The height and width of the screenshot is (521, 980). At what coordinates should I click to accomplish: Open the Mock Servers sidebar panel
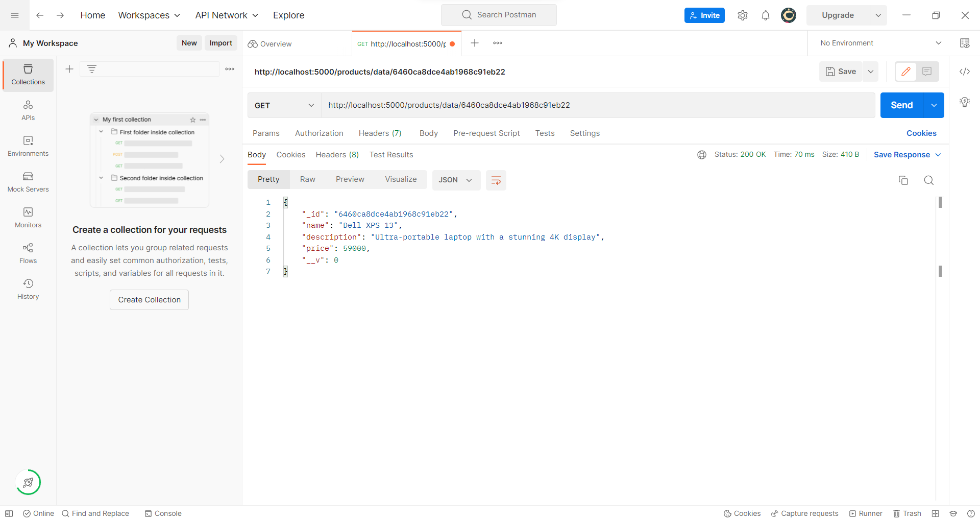[28, 182]
